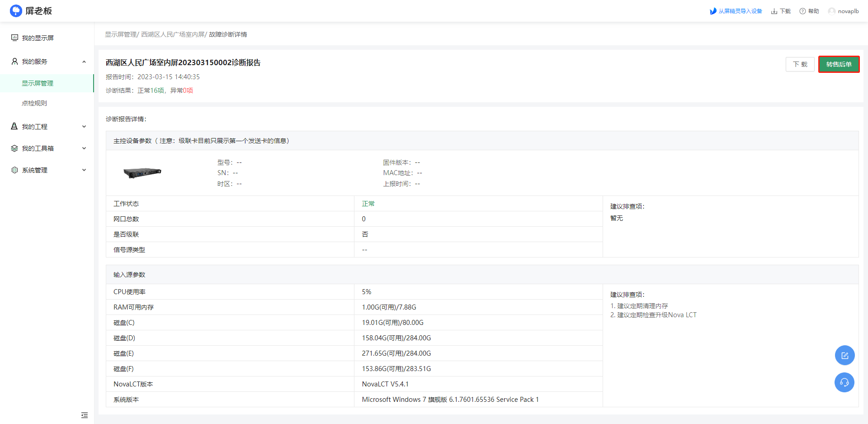Open 我的服务 menu label
868x424 pixels.
[x=35, y=62]
